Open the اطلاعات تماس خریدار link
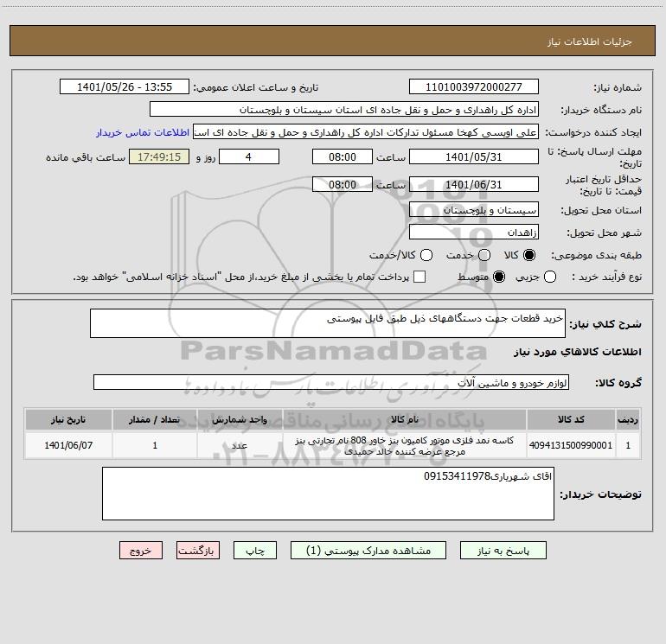666x644 pixels. pos(143,132)
